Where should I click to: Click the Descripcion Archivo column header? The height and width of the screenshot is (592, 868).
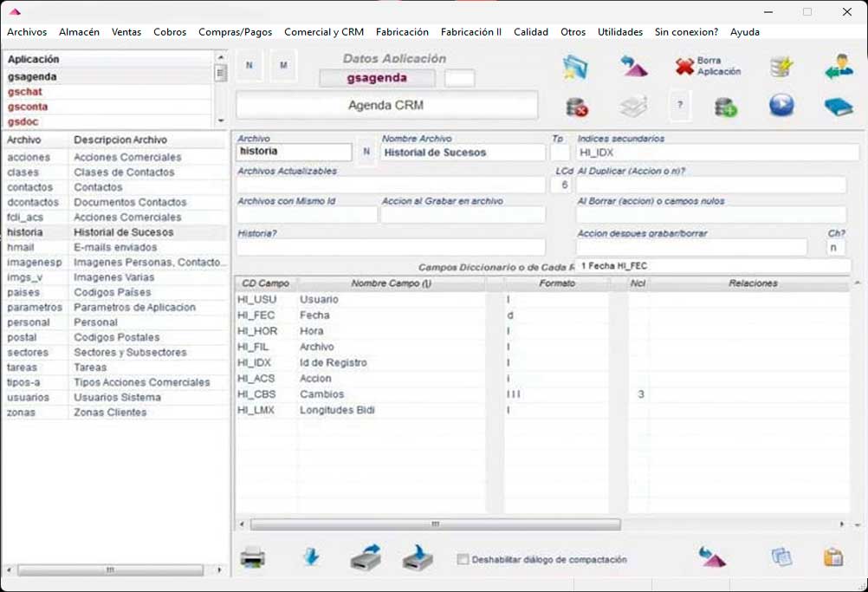[148, 140]
